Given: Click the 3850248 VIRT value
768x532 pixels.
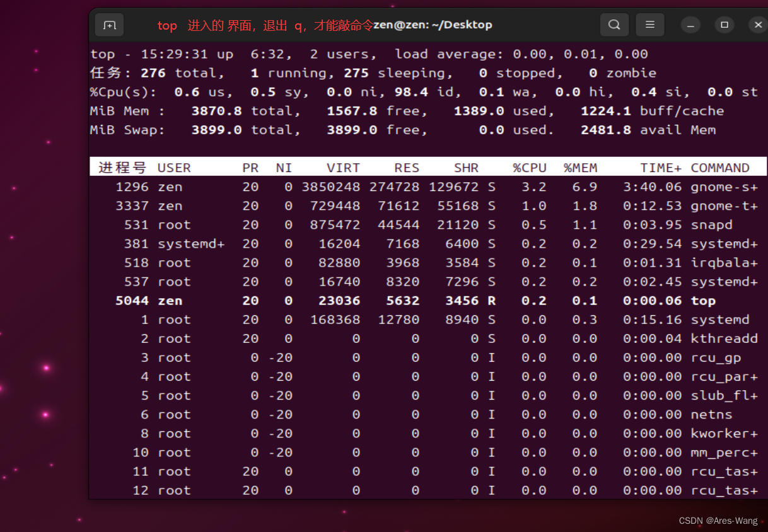Looking at the screenshot, I should coord(331,187).
